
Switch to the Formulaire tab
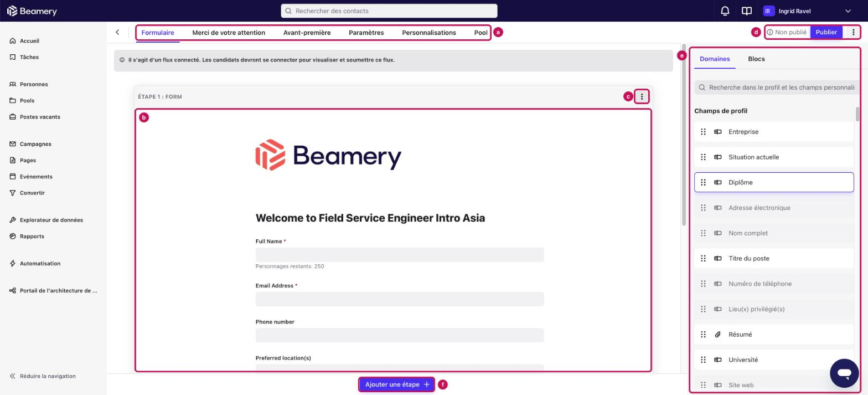[x=158, y=33]
